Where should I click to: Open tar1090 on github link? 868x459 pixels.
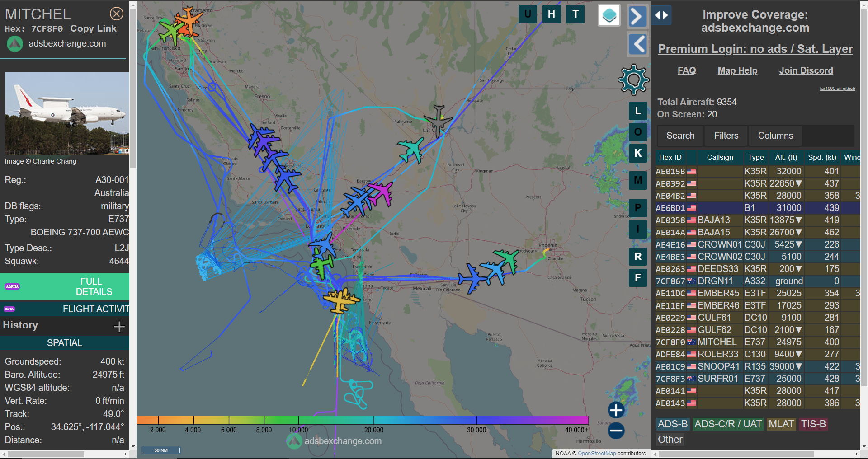tap(837, 89)
